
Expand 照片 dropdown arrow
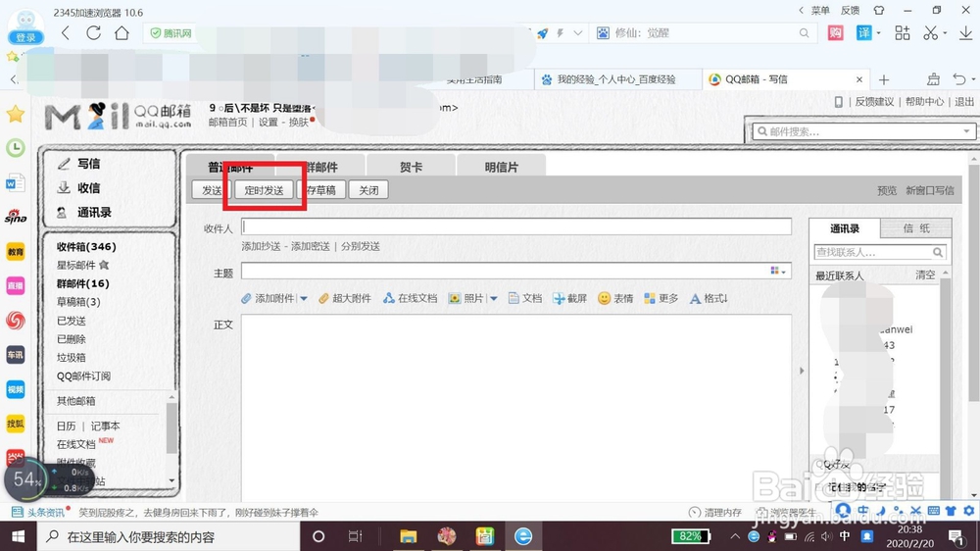click(x=494, y=299)
